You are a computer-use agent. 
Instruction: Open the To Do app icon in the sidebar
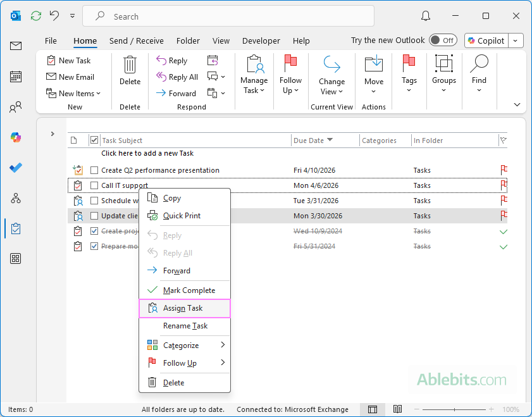click(x=15, y=168)
